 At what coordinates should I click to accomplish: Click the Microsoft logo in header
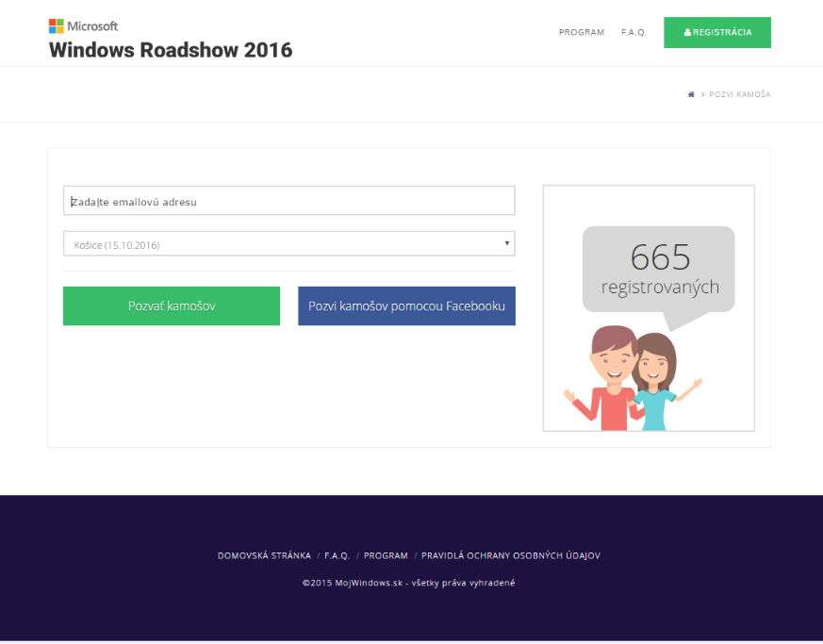coord(83,25)
